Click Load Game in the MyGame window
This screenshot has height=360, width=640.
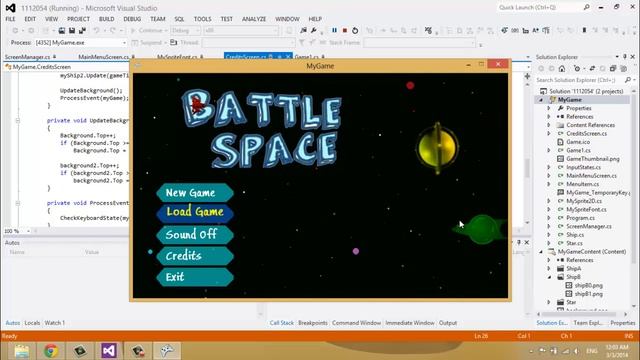point(195,213)
